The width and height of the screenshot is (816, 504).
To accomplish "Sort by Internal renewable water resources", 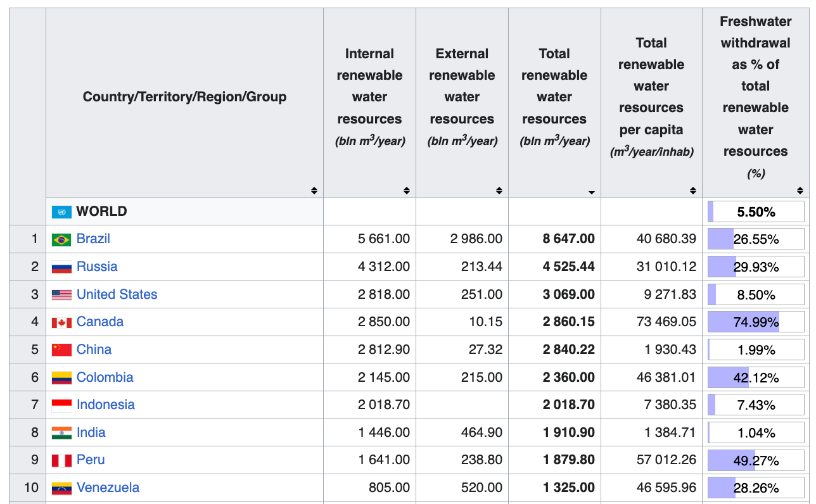I will (407, 191).
